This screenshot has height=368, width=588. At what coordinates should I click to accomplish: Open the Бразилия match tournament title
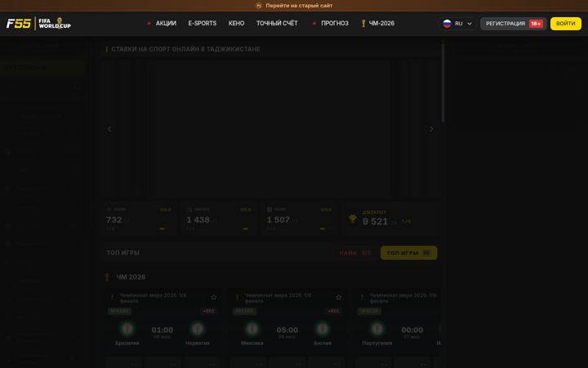(153, 298)
